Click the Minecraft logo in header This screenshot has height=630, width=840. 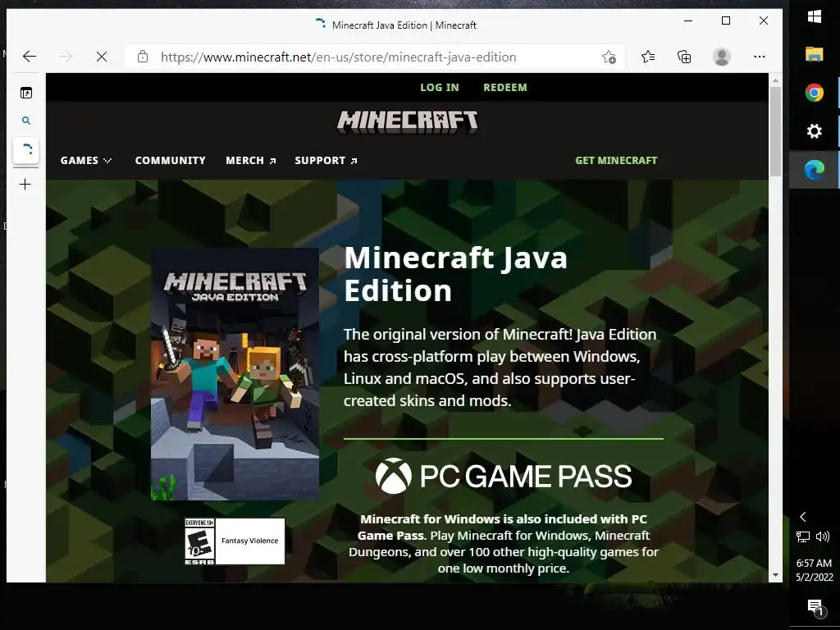coord(407,121)
